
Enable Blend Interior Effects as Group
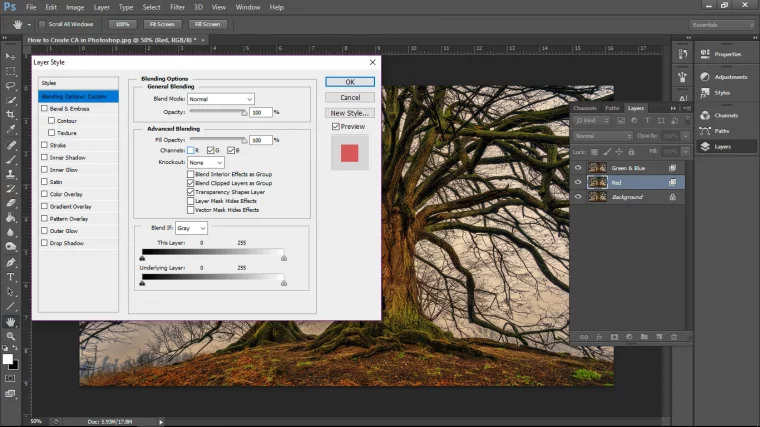coord(190,174)
